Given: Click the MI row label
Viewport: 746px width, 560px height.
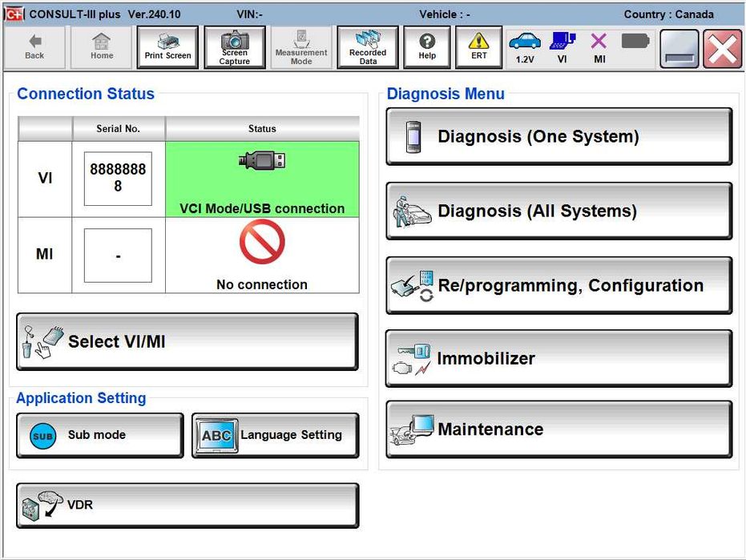Looking at the screenshot, I should [x=45, y=254].
